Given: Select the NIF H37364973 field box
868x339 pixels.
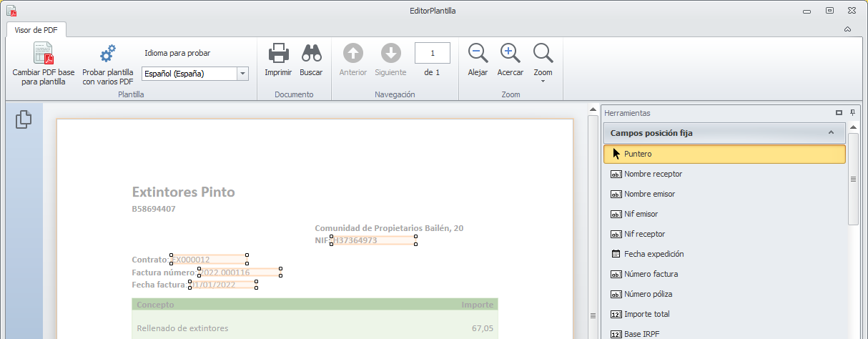Looking at the screenshot, I should 374,240.
